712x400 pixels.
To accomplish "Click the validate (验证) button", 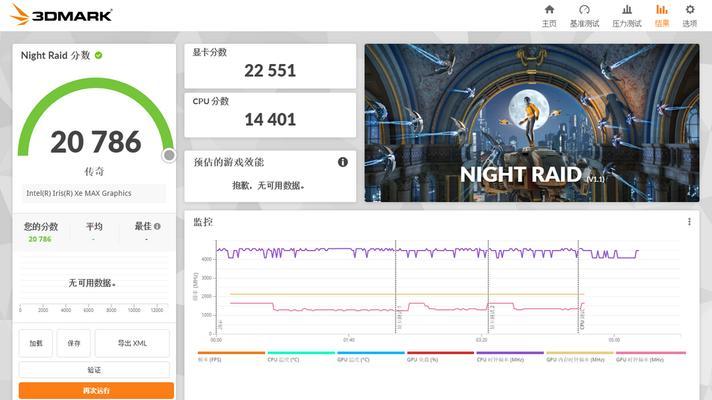I will pos(94,370).
